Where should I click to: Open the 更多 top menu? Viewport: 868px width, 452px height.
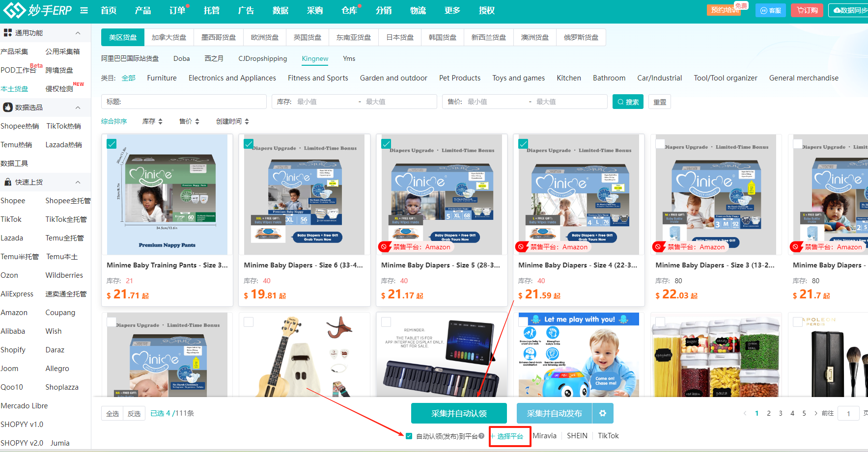pos(452,10)
